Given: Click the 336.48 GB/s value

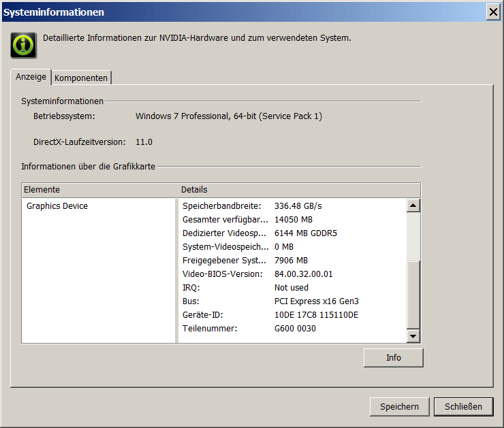Looking at the screenshot, I should click(298, 206).
